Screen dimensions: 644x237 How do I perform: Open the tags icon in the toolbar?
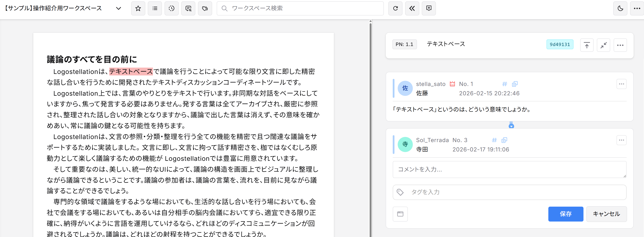pos(205,8)
